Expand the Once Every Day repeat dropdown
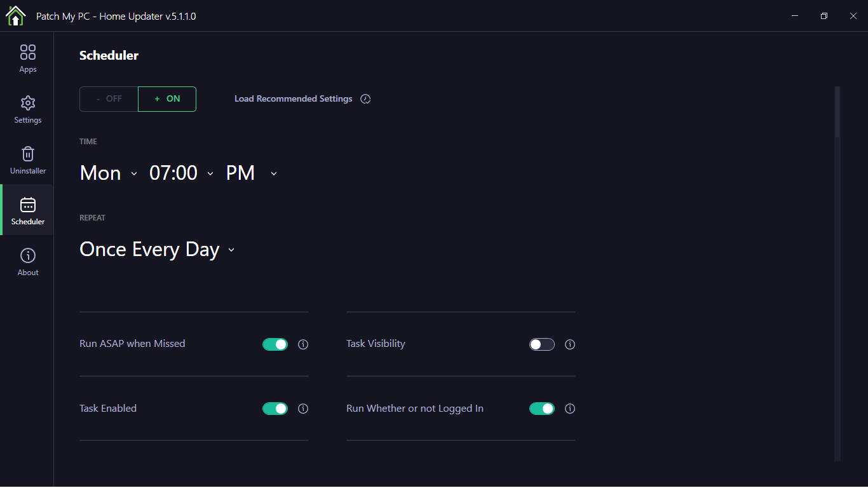The height and width of the screenshot is (488, 868). click(x=156, y=250)
